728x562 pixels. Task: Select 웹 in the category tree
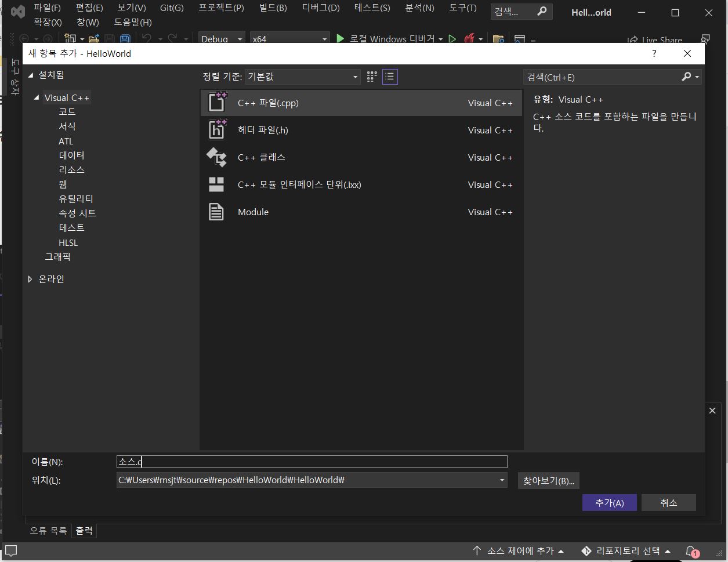point(63,184)
